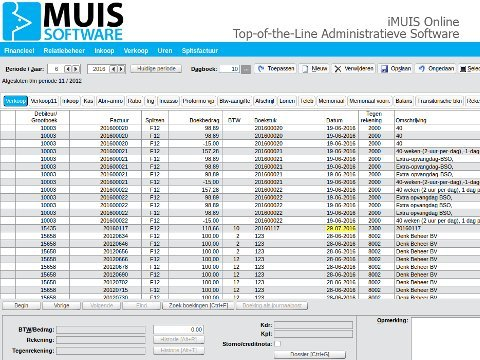Select the yellow highlighted date cell
Image resolution: width=480 pixels, height=360 pixels.
point(341,228)
